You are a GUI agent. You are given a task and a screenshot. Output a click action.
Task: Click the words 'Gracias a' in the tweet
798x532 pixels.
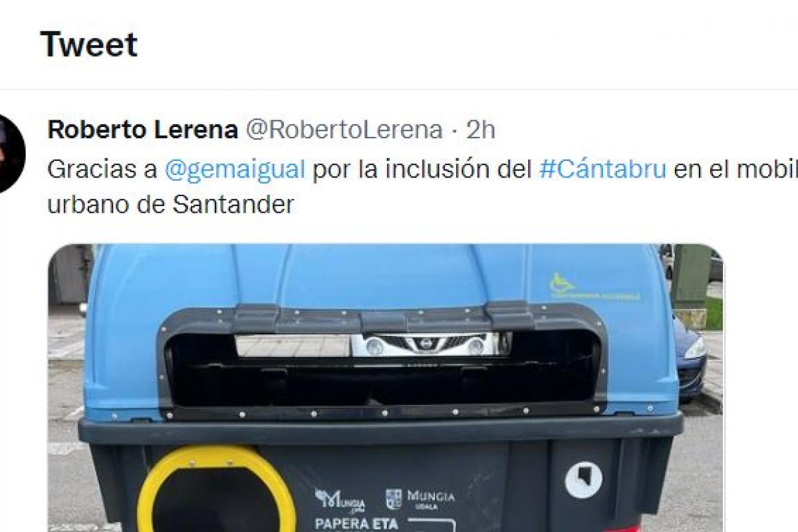click(102, 170)
